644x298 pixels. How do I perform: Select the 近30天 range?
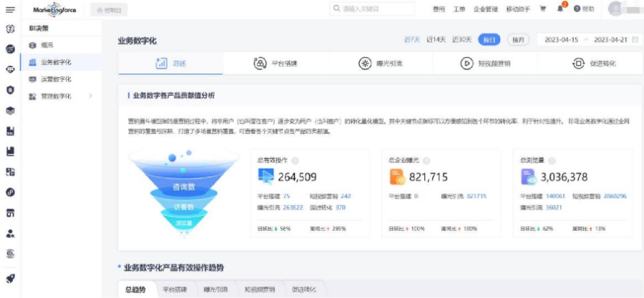tap(462, 40)
